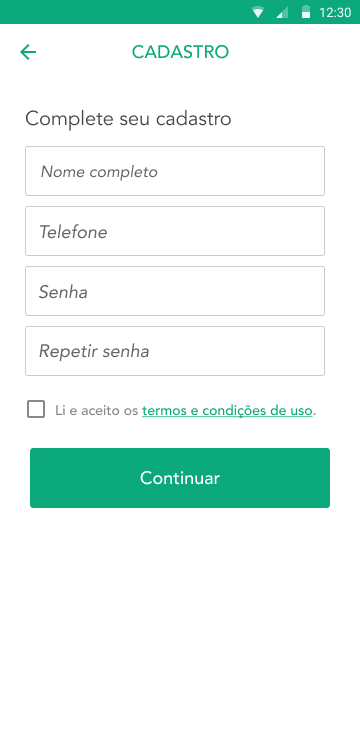The height and width of the screenshot is (740, 360).
Task: Go back using the header arrow
Action: pos(28,52)
